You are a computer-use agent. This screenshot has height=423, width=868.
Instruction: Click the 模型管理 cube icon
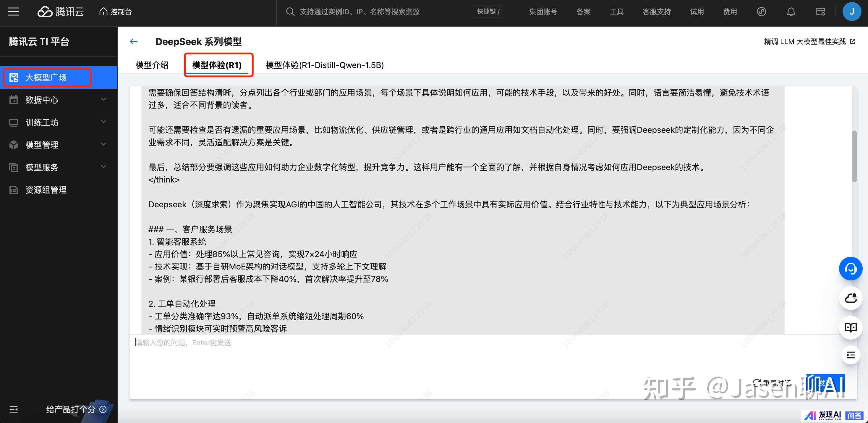(x=14, y=145)
